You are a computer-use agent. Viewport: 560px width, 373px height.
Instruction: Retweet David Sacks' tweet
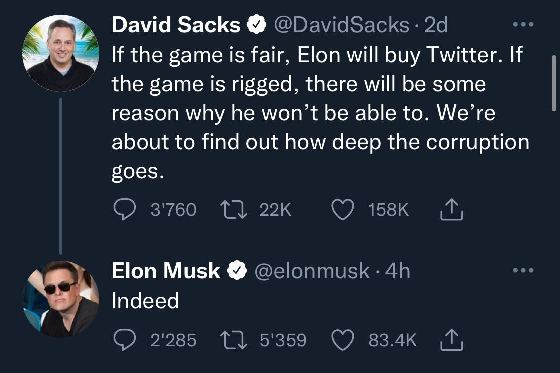234,209
